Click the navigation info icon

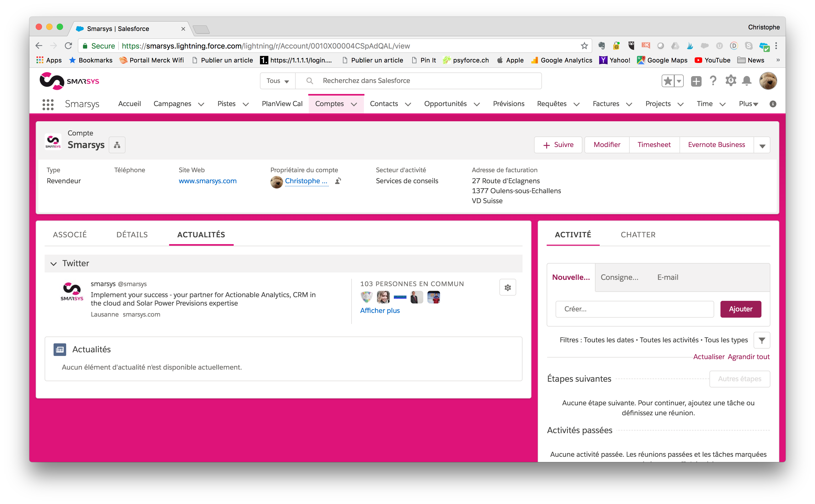773,104
